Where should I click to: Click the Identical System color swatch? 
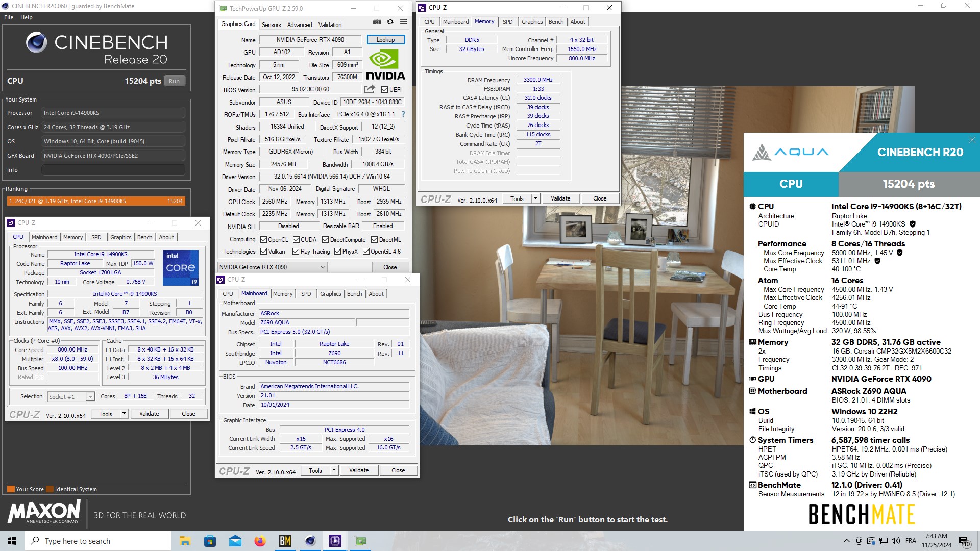pos(50,489)
